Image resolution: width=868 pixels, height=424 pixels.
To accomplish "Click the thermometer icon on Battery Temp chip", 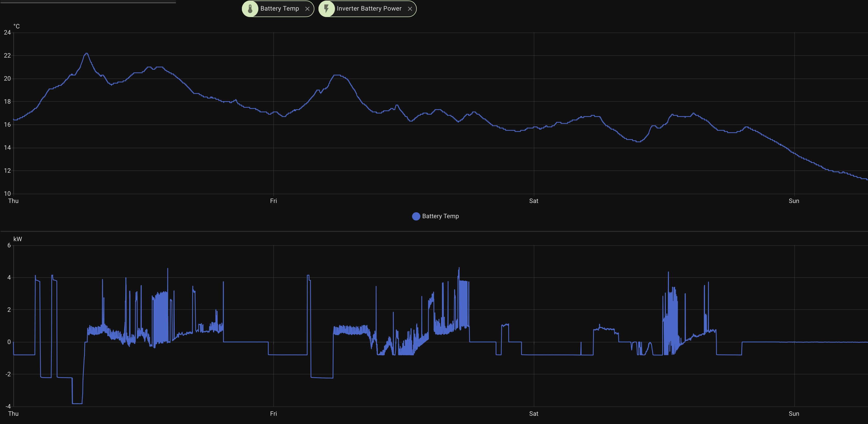I will (250, 9).
